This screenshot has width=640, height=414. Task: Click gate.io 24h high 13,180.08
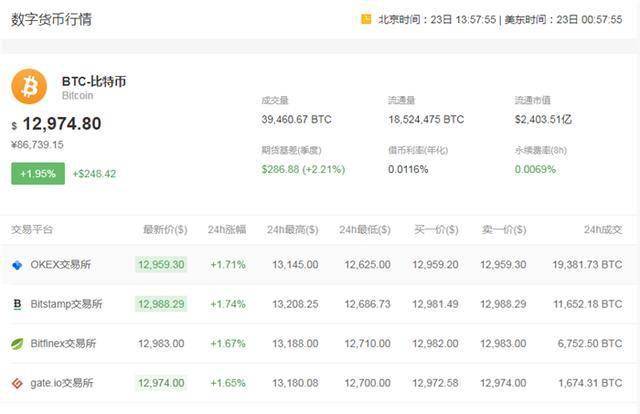(296, 383)
